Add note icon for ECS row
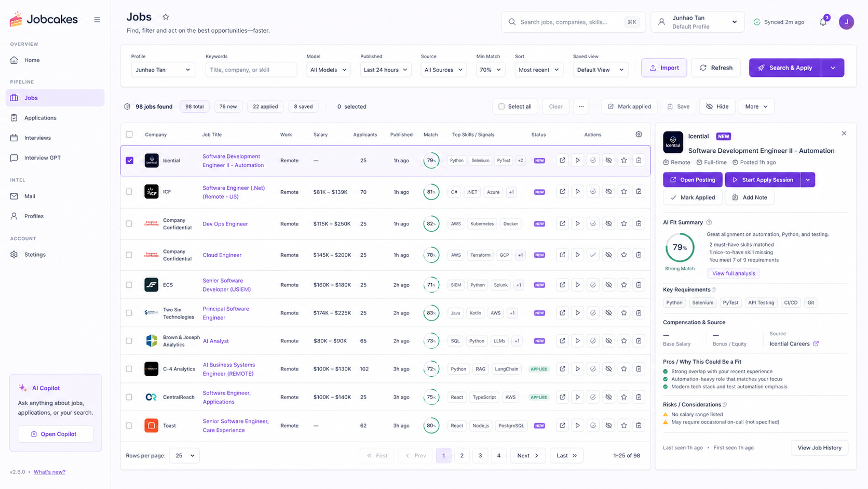Viewport: 868px width, 489px height. click(x=639, y=285)
